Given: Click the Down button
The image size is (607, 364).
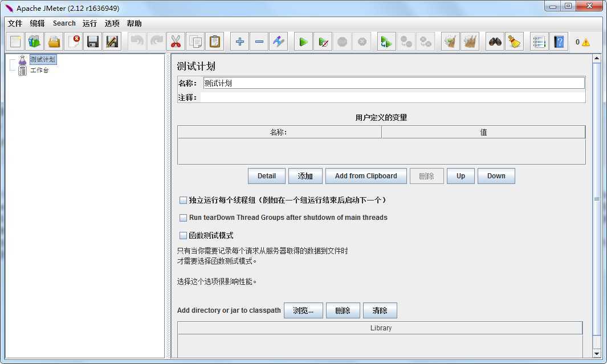Looking at the screenshot, I should coord(496,176).
